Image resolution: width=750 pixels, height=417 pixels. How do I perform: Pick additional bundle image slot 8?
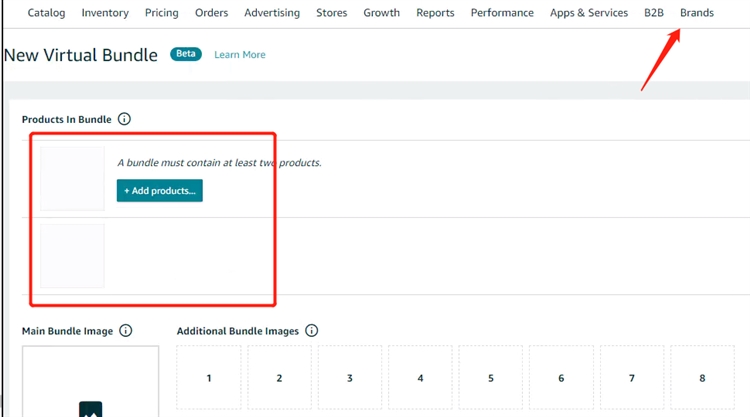(702, 378)
